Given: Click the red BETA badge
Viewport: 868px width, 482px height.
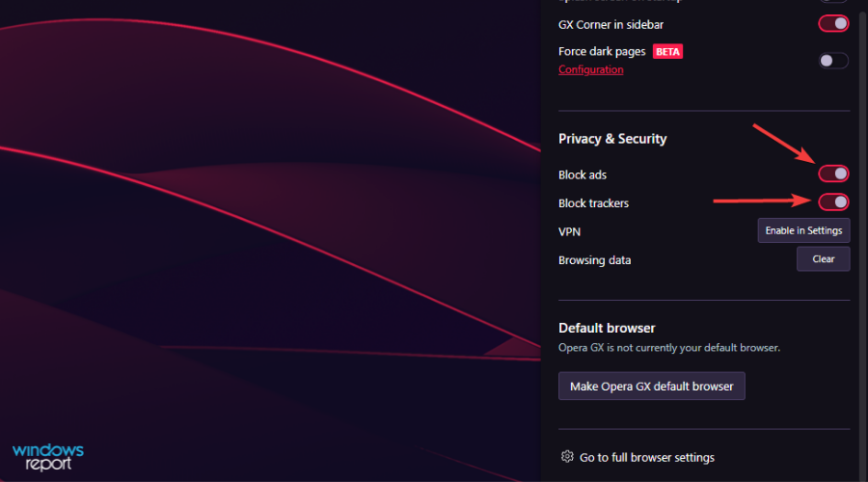Looking at the screenshot, I should (667, 51).
